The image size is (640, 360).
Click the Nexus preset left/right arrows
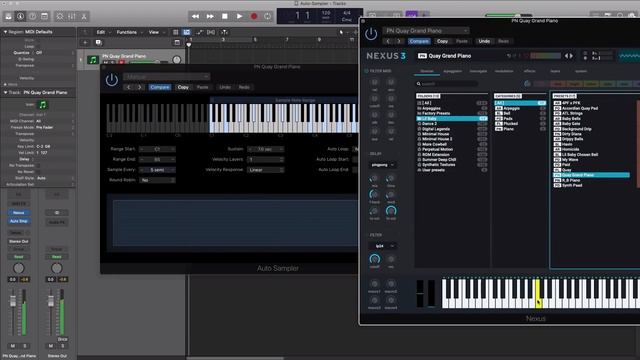point(569,56)
